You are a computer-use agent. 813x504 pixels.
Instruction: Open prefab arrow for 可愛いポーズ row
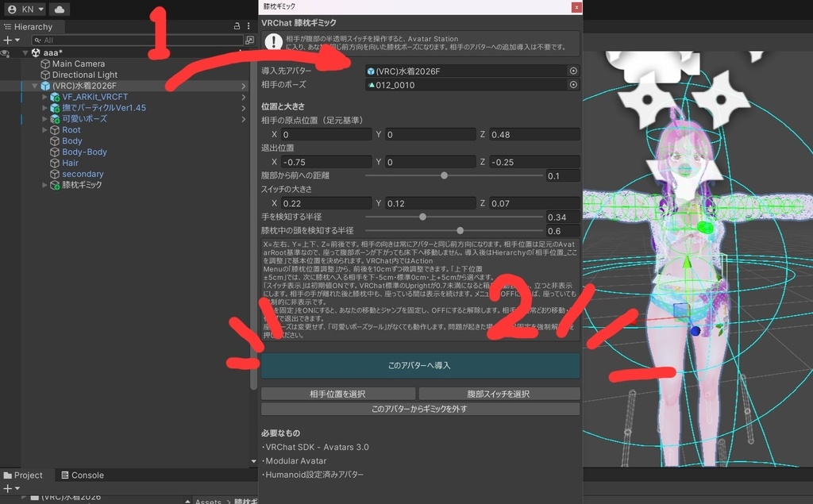pos(243,119)
